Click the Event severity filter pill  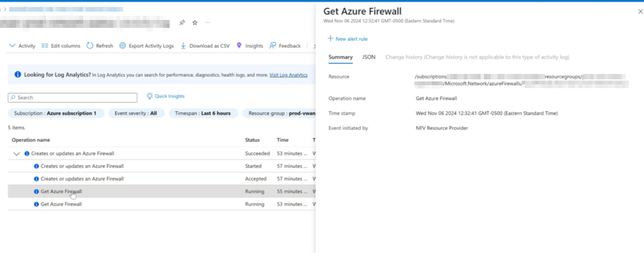click(x=136, y=113)
